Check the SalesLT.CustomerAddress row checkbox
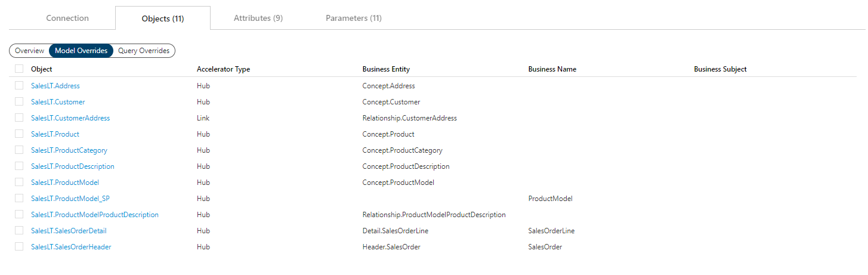The height and width of the screenshot is (275, 868). (19, 118)
